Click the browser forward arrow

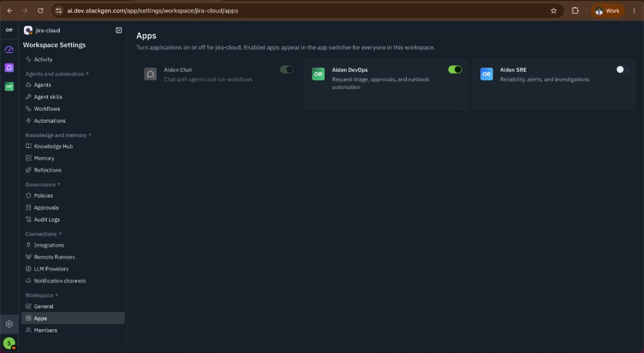click(x=25, y=11)
